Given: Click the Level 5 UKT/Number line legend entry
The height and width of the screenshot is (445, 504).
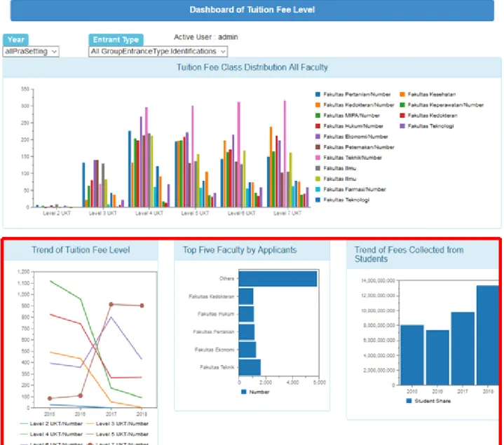Looking at the screenshot, I should tap(118, 434).
